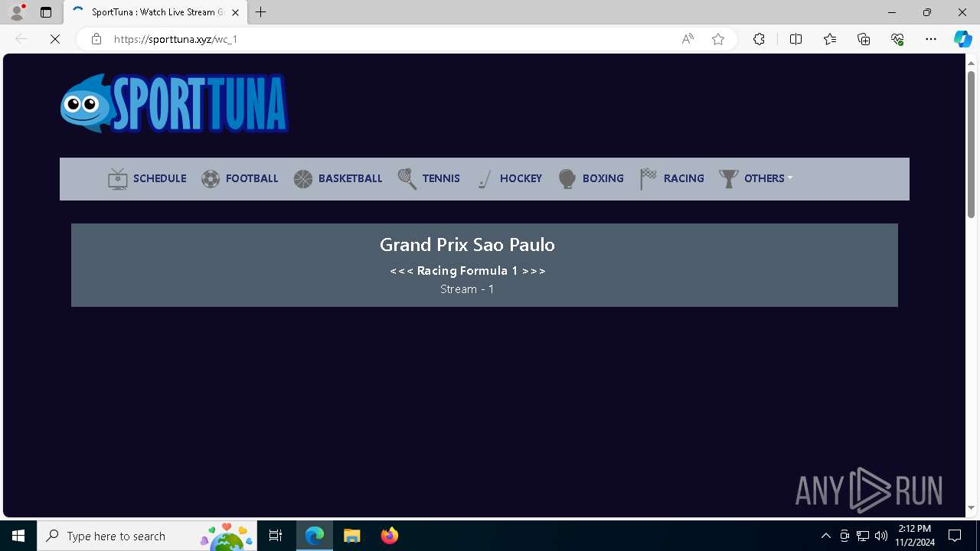Open the Favorites list
Screen dimensions: 980x551
point(830,39)
